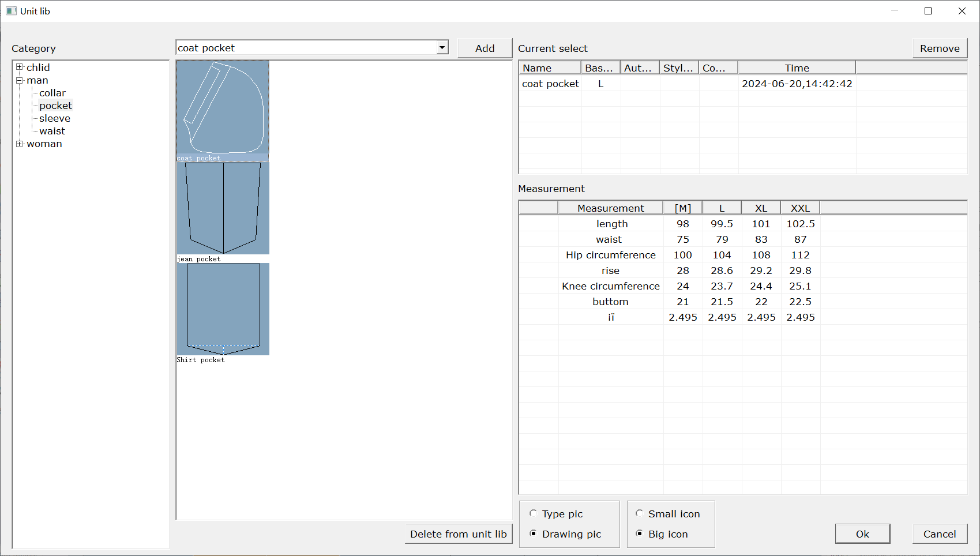Screen dimensions: 980x556
Task: Click the Remove button
Action: coord(940,48)
